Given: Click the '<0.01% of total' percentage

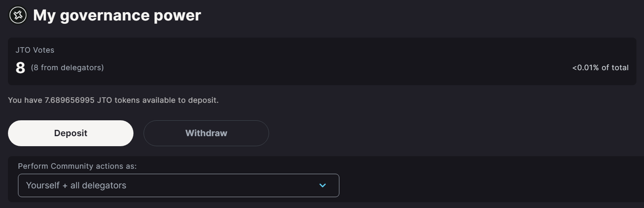Looking at the screenshot, I should click(x=600, y=68).
